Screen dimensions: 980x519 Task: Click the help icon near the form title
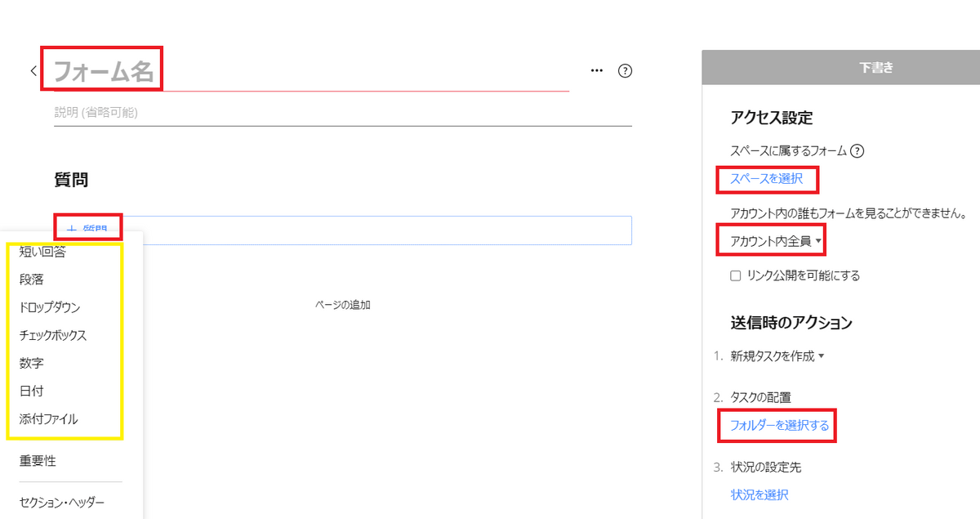tap(626, 70)
